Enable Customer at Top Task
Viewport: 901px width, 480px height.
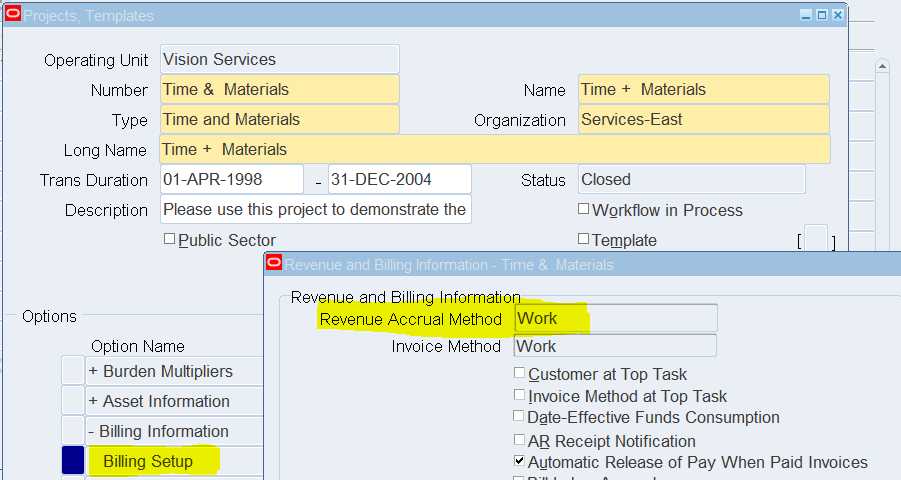point(519,373)
